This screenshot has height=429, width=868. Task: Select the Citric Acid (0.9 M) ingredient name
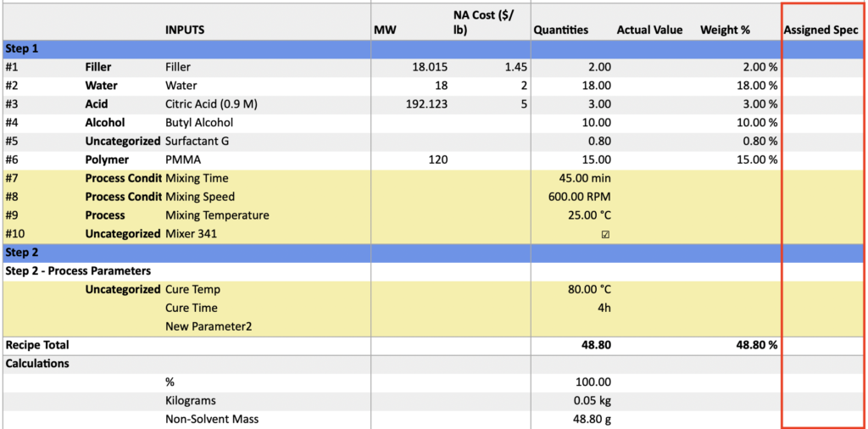coord(217,104)
